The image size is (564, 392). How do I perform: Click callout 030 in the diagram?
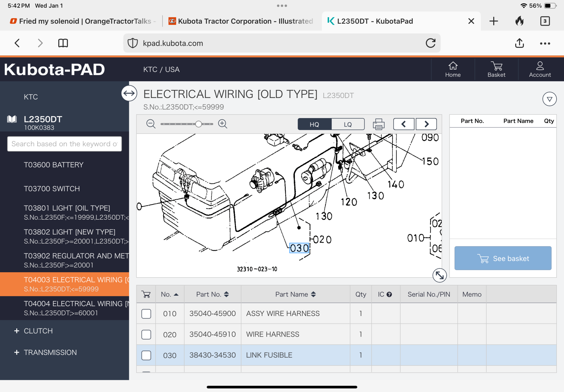click(x=299, y=248)
